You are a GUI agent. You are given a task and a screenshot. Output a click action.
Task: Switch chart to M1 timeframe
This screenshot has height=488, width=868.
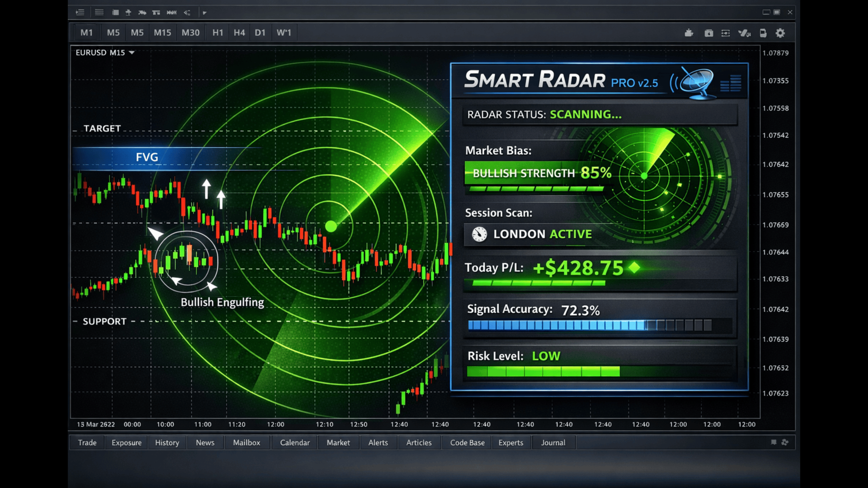click(x=86, y=33)
